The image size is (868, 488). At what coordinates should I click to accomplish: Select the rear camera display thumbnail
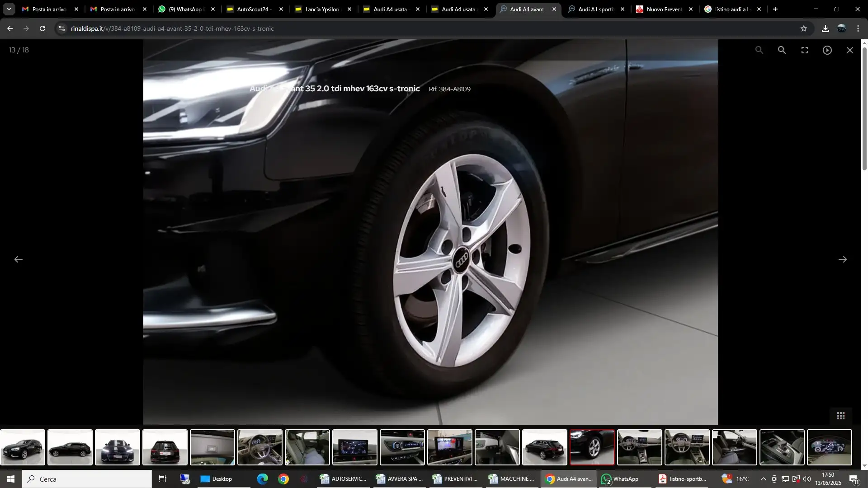[x=450, y=447]
